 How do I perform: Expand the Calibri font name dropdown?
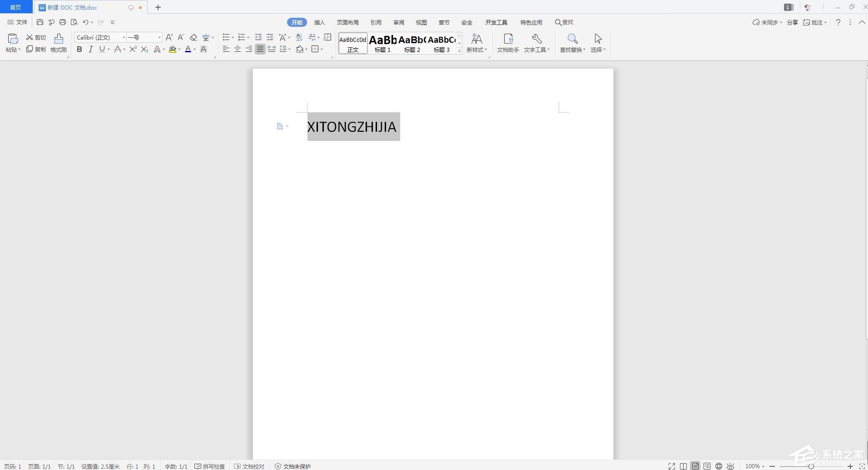tap(124, 37)
